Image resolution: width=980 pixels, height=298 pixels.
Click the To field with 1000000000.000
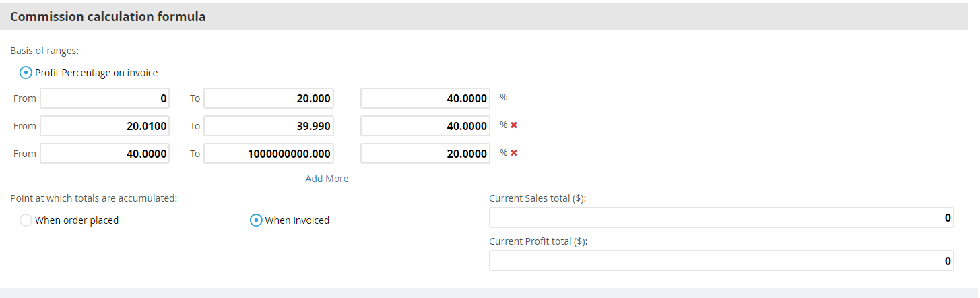(x=269, y=154)
